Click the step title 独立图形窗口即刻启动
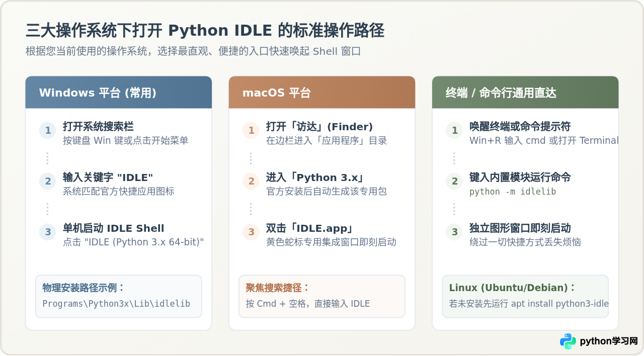This screenshot has width=644, height=356. tap(520, 228)
